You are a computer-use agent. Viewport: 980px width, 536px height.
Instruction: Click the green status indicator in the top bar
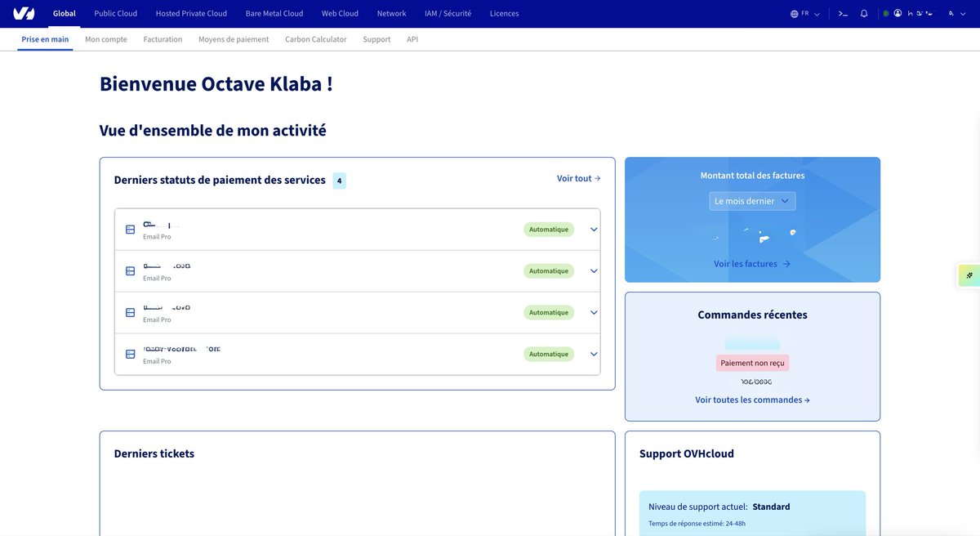[x=885, y=12]
